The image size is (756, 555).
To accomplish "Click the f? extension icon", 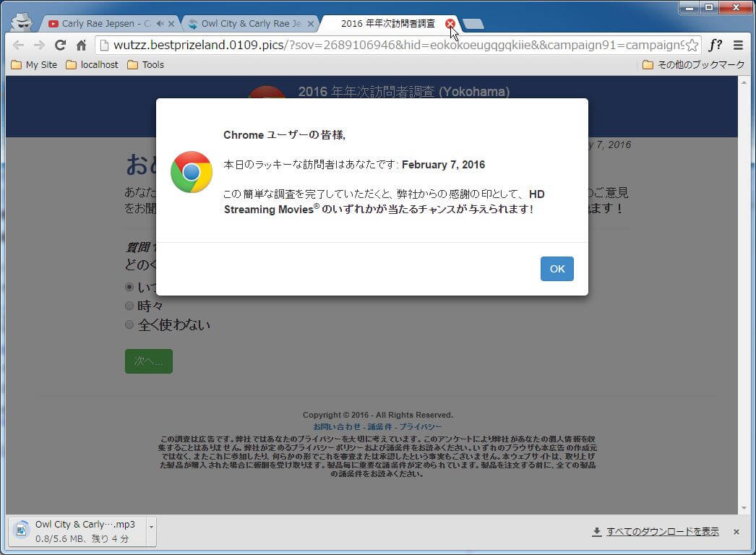I will tap(716, 45).
